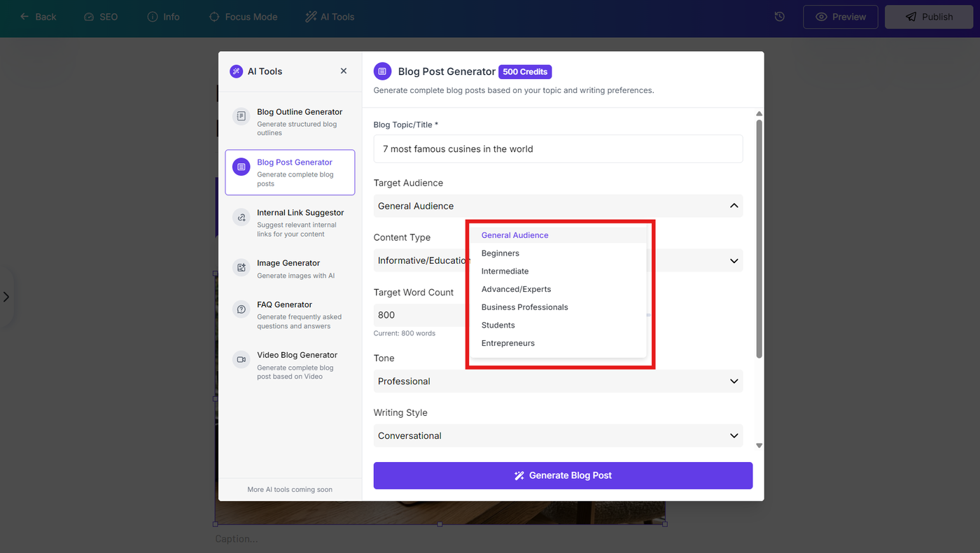
Task: Expand the Writing Style dropdown
Action: 558,435
